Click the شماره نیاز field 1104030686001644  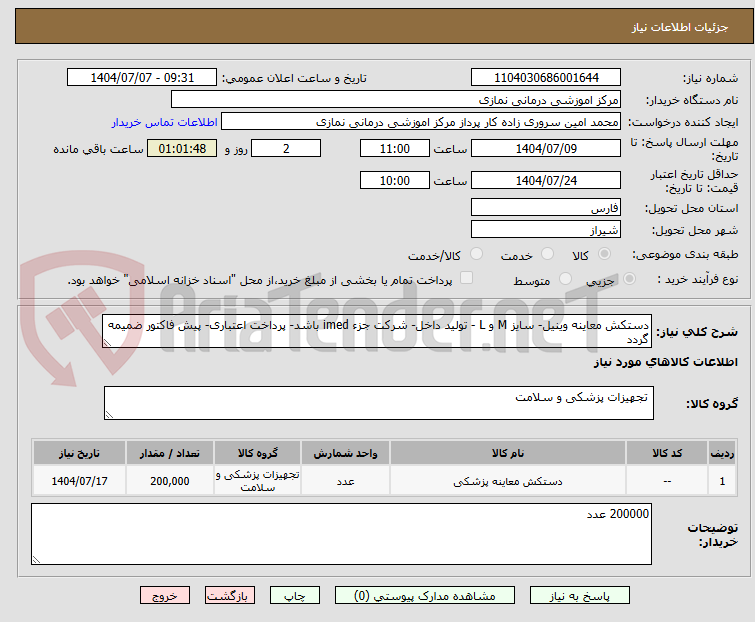[546, 78]
